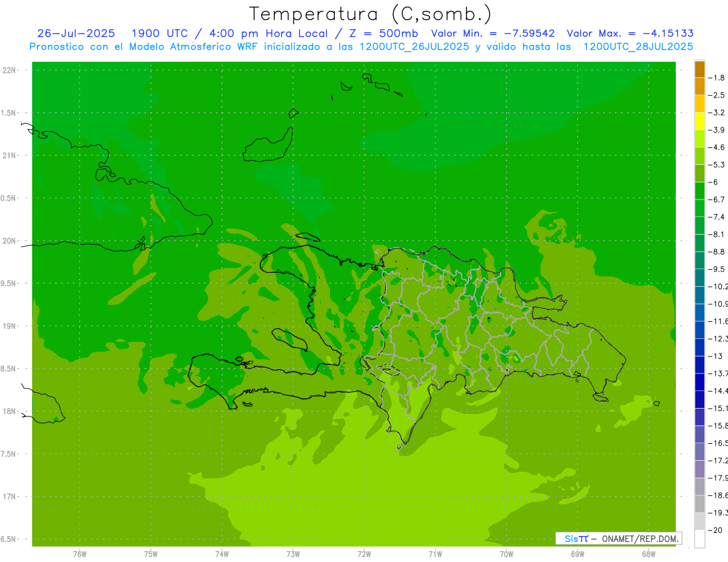Click the colorbar swatch between -3.9 and -4.6
Viewport: 728px width, 562px height.
click(699, 138)
